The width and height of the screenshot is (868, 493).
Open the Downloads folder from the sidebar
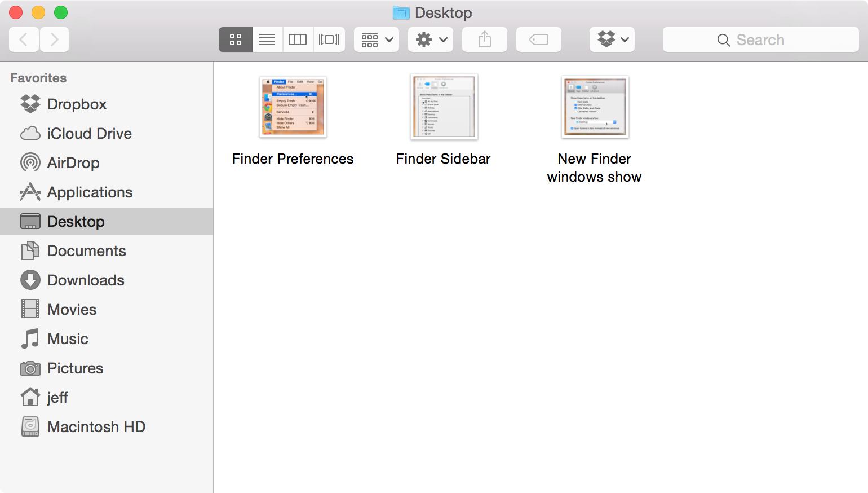[85, 280]
